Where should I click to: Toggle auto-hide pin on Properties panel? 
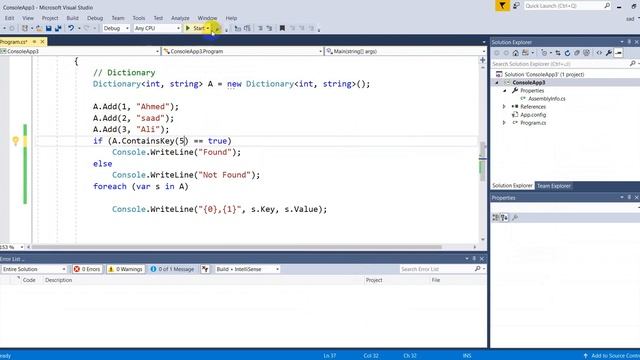pos(629,198)
